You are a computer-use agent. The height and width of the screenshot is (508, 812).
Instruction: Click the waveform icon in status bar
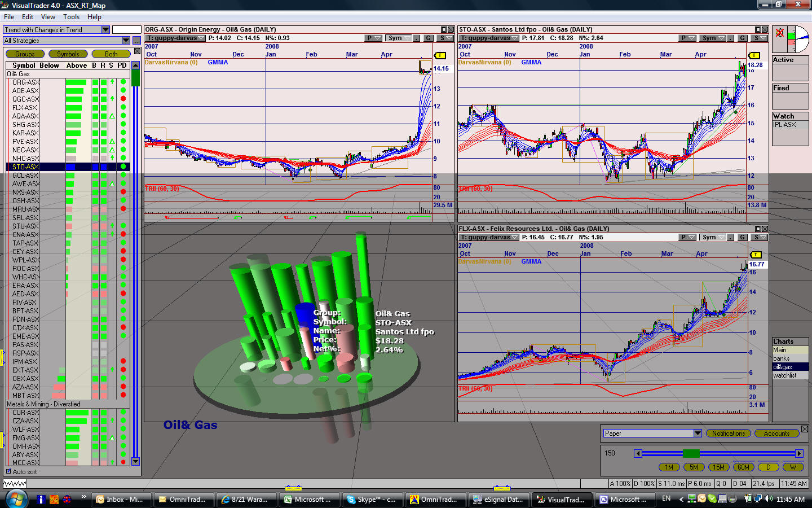pyautogui.click(x=15, y=484)
